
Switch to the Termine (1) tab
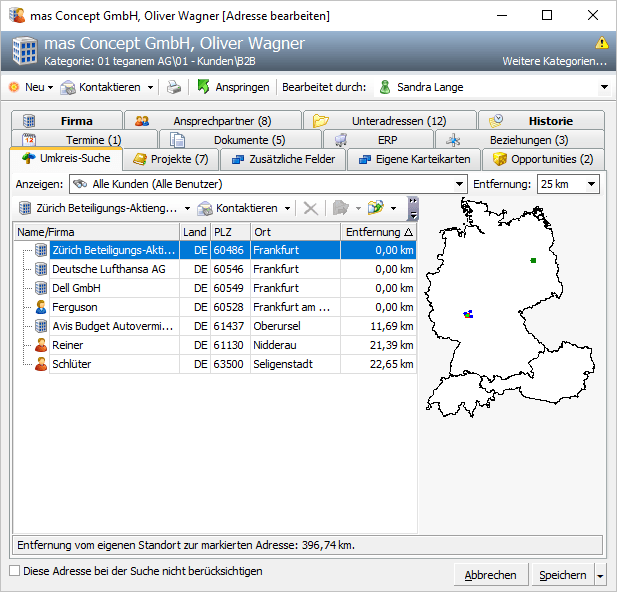click(85, 140)
